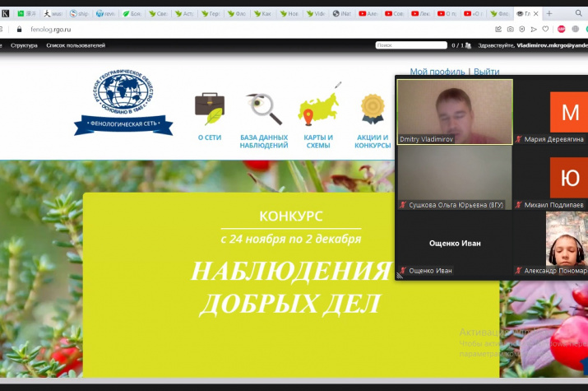Image resolution: width=588 pixels, height=391 pixels.
Task: Click muted mic icon by Михаил Подлипаев
Action: 519,205
